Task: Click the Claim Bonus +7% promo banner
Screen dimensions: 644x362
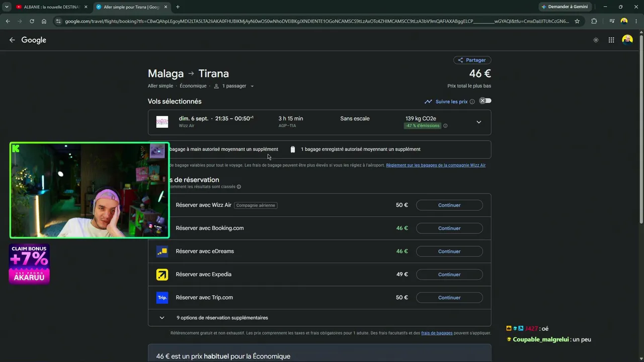Action: coord(29,264)
